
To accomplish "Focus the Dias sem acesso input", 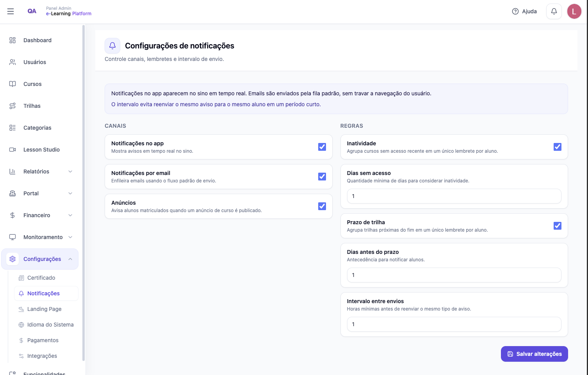I will tap(454, 196).
